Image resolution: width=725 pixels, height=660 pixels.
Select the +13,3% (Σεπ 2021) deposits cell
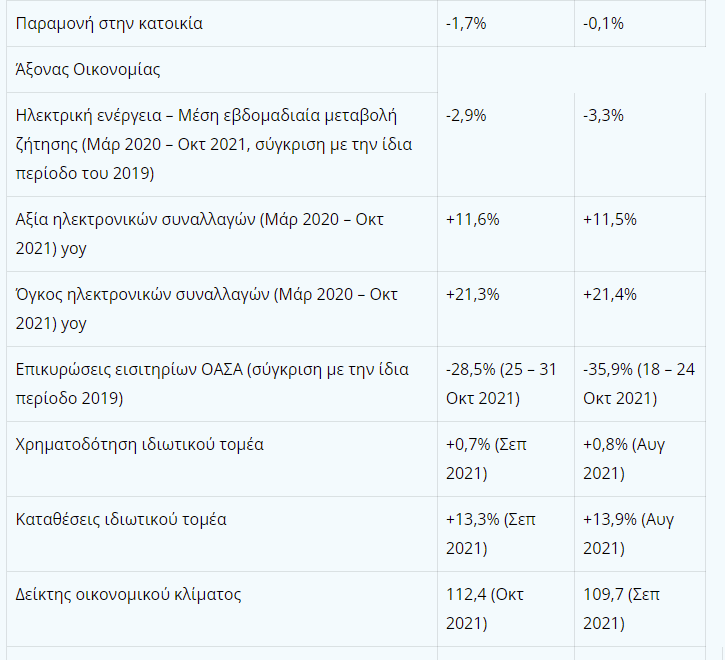pos(493,533)
